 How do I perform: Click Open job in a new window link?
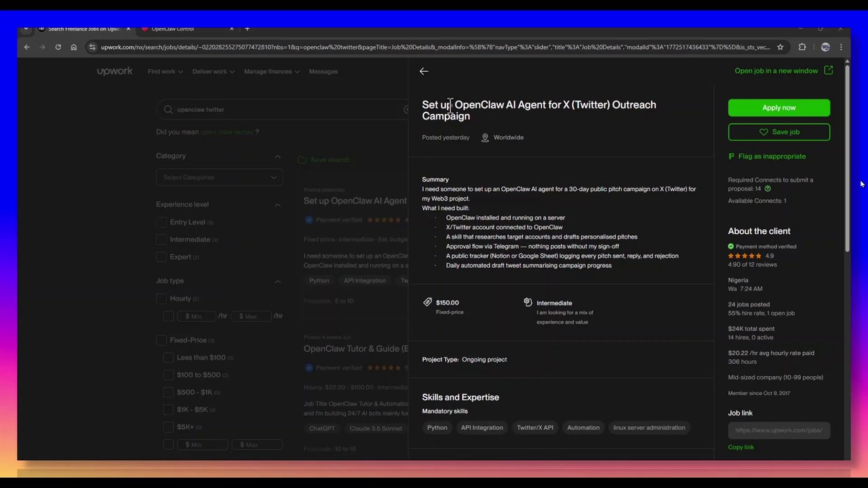776,70
